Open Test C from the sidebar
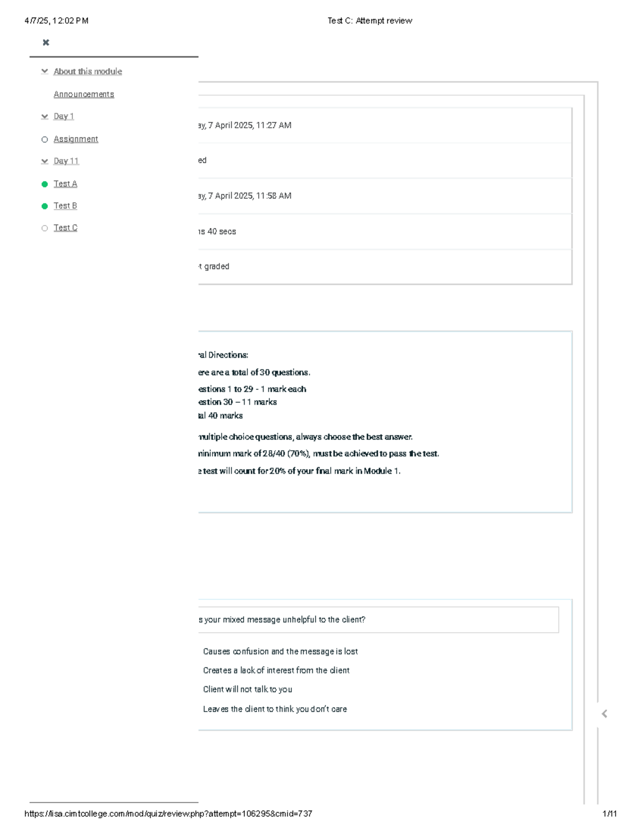The image size is (644, 834). pyautogui.click(x=65, y=228)
